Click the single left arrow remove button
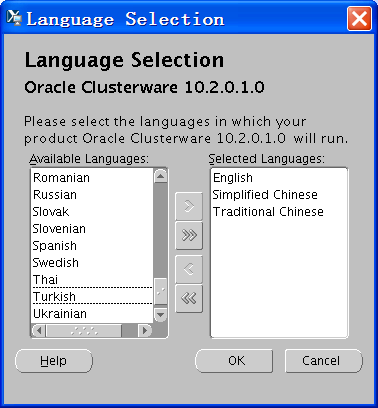The image size is (378, 408). 189,269
